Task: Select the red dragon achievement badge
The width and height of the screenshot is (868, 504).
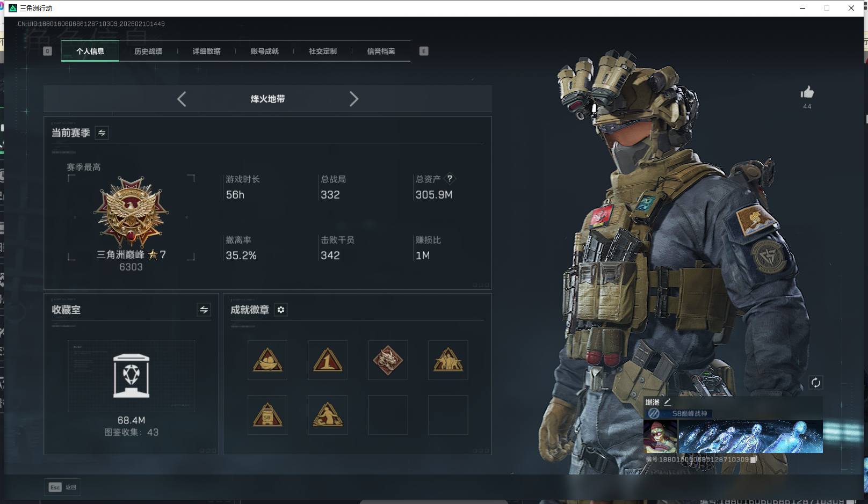Action: click(388, 360)
